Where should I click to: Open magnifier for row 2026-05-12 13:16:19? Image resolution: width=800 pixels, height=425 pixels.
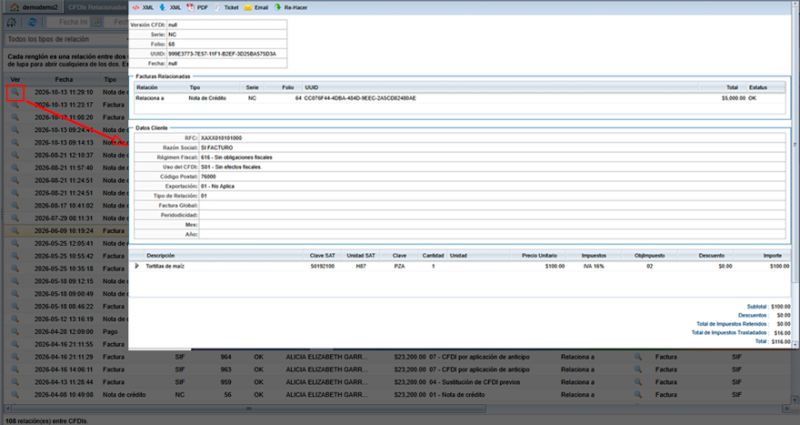pos(15,319)
